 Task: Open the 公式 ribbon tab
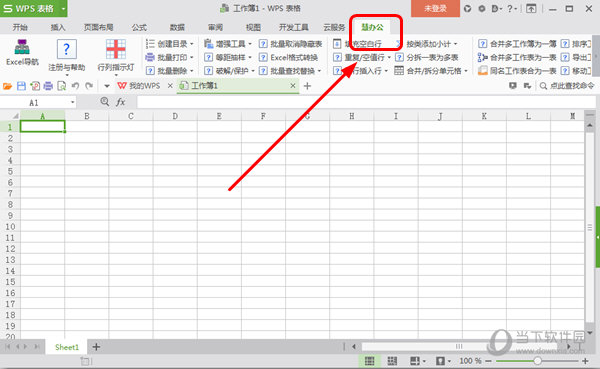139,27
